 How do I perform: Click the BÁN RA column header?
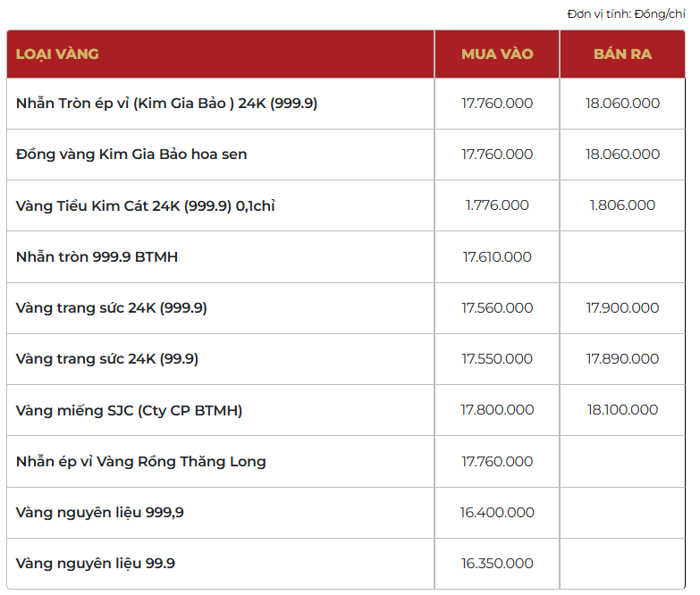point(622,54)
